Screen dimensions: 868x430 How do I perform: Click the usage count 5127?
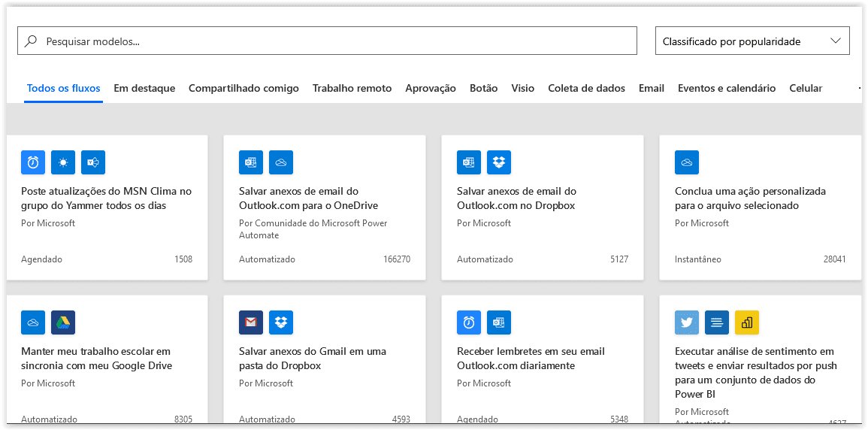pyautogui.click(x=619, y=259)
